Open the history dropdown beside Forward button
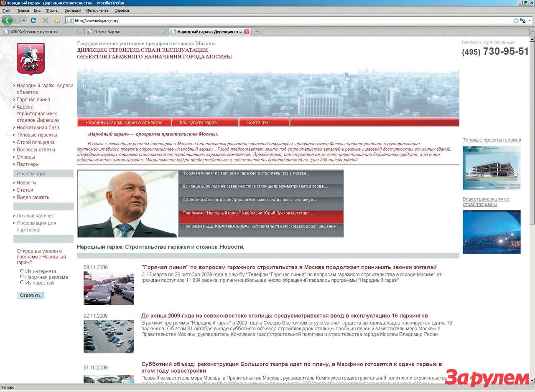Image resolution: width=535 pixels, height=392 pixels. (x=24, y=20)
